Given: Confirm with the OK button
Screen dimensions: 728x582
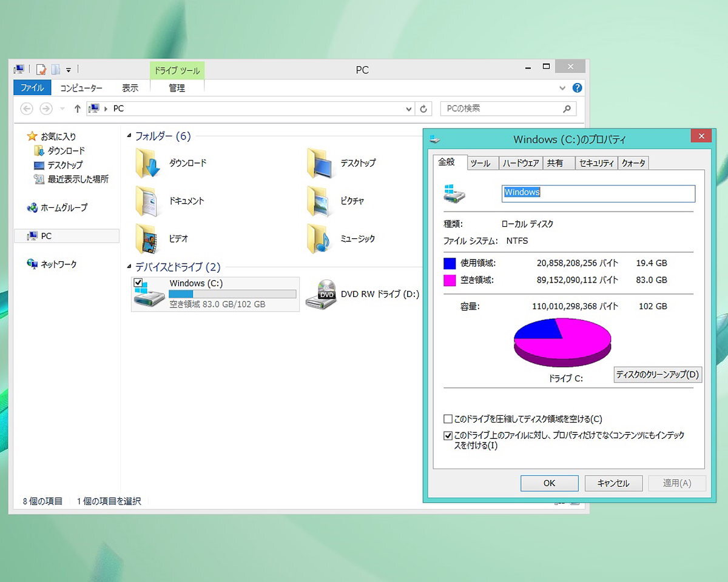Looking at the screenshot, I should 549,483.
